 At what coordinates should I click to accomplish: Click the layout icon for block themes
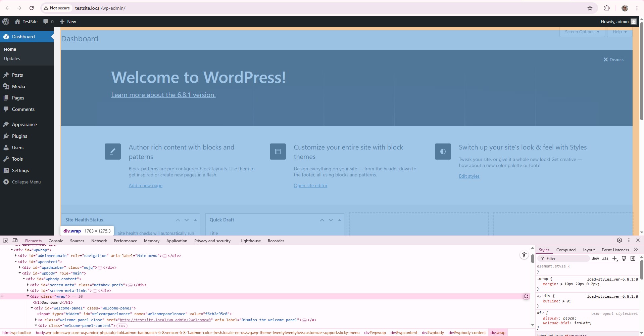point(278,152)
